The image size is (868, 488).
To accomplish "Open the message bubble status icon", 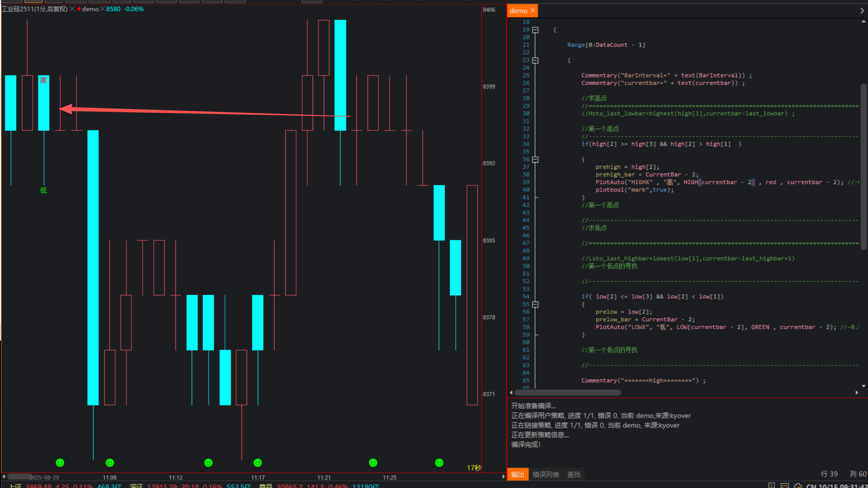I will coord(785,486).
